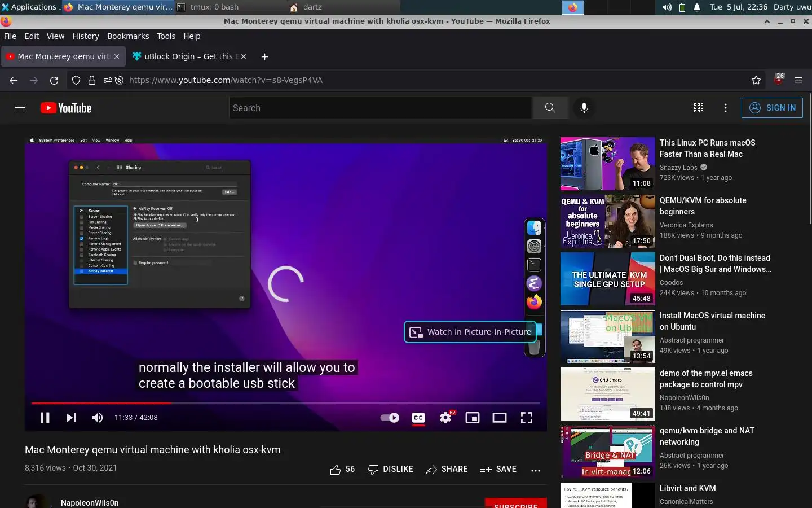
Task: Open a new tab
Action: click(x=264, y=56)
